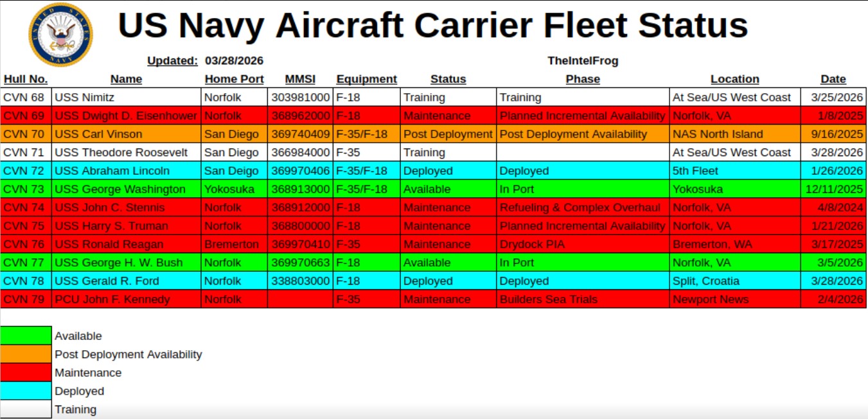This screenshot has width=868, height=419.
Task: Click the Status column header
Action: (x=448, y=79)
